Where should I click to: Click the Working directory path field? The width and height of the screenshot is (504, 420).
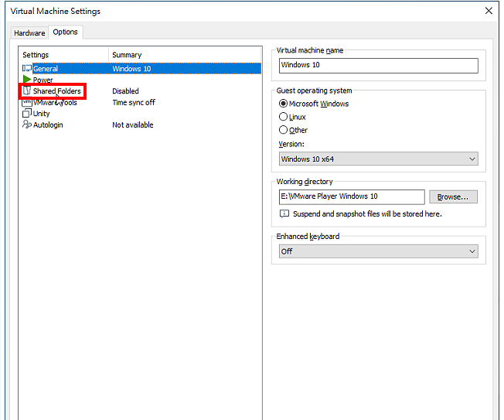click(x=352, y=196)
